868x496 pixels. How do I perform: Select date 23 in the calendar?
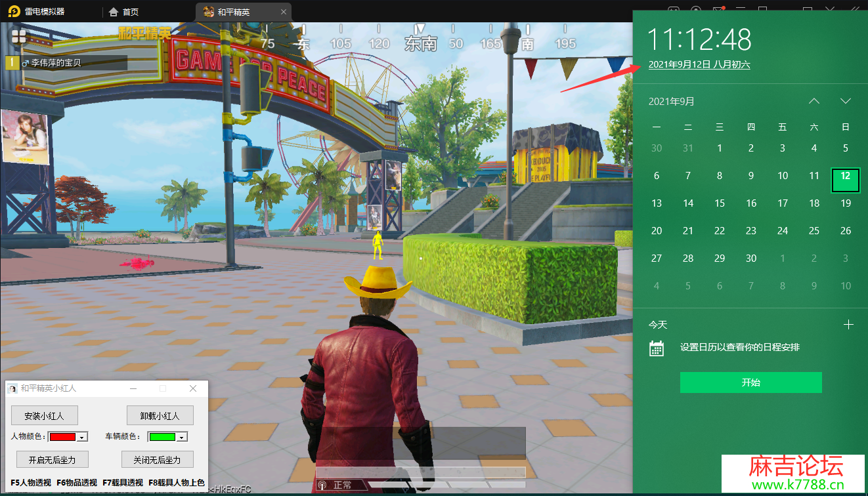click(x=751, y=231)
